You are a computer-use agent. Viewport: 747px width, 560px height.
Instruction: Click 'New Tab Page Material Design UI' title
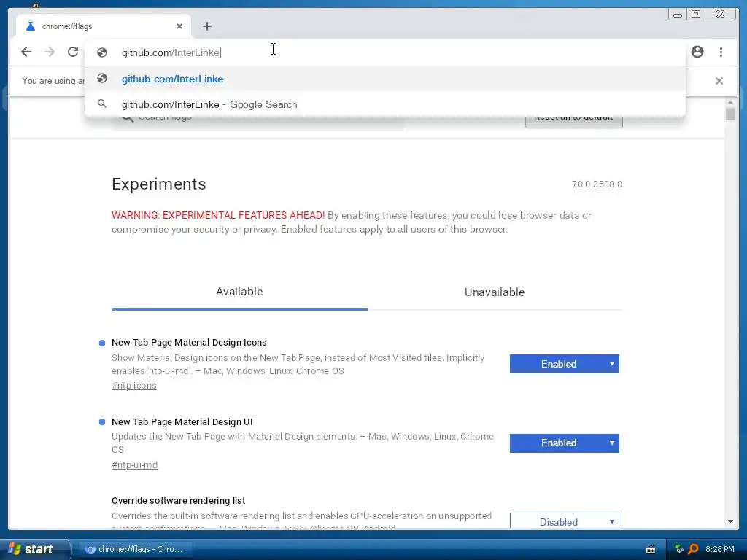coord(182,422)
